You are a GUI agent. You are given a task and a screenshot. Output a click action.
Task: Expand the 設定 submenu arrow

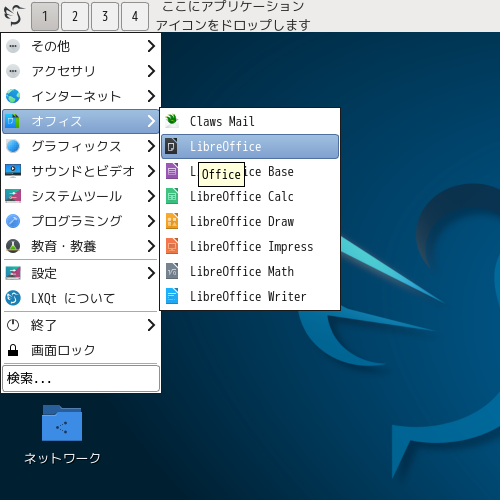pos(151,273)
